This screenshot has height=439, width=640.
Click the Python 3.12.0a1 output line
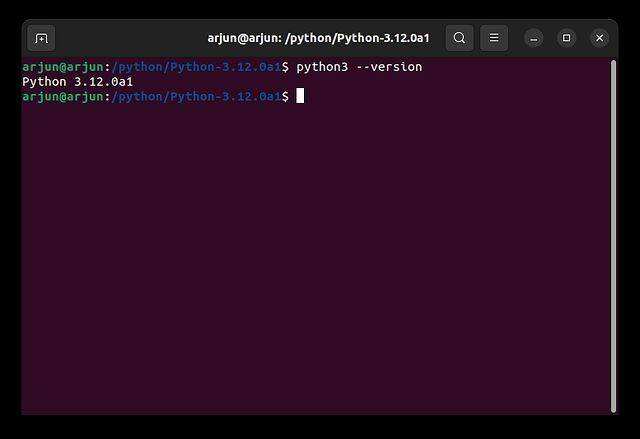[x=77, y=81]
